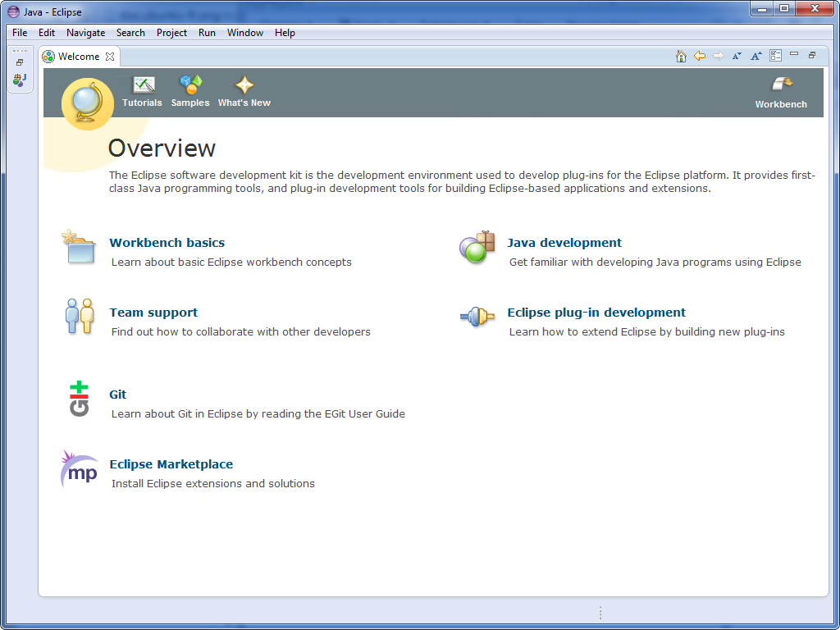Minimize the Welcome view
The image size is (840, 630).
click(x=793, y=55)
